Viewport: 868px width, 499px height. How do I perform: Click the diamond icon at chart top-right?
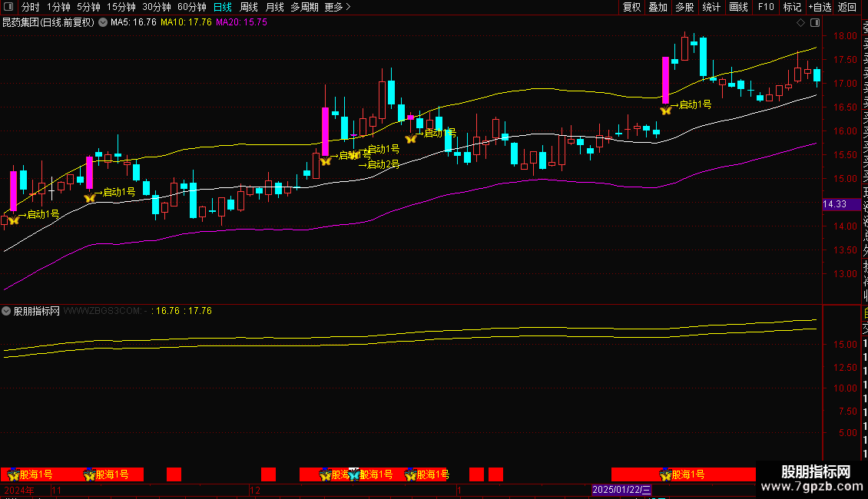tap(800, 23)
